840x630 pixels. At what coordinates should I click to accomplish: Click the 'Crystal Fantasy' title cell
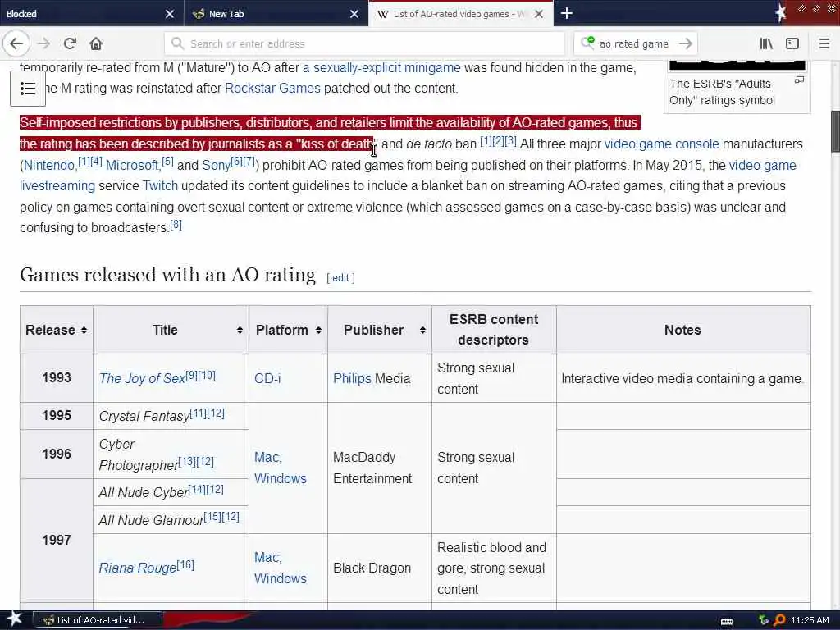(x=171, y=416)
